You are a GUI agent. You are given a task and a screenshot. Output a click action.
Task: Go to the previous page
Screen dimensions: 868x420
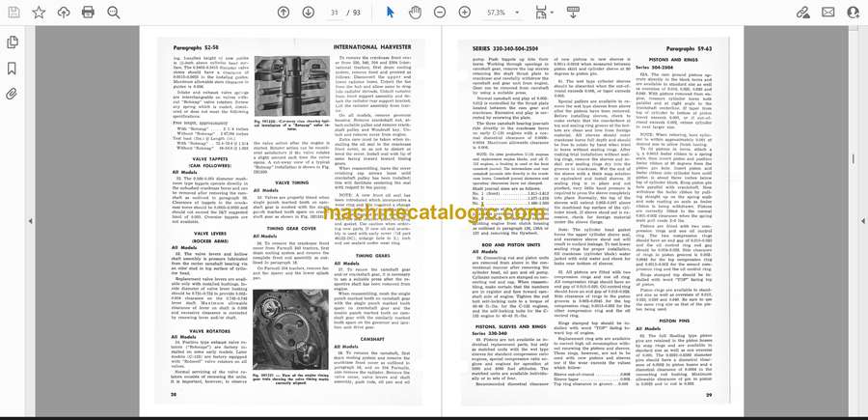(284, 13)
